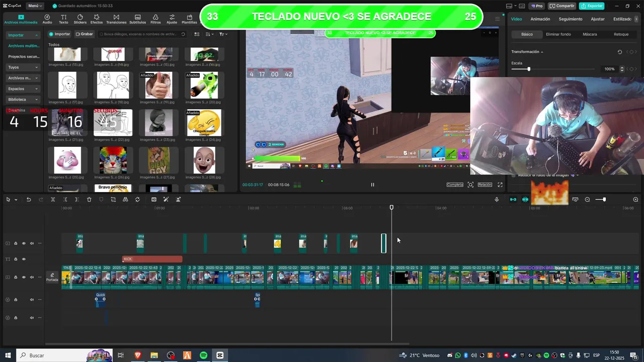Open the Filtros panel

[155, 19]
